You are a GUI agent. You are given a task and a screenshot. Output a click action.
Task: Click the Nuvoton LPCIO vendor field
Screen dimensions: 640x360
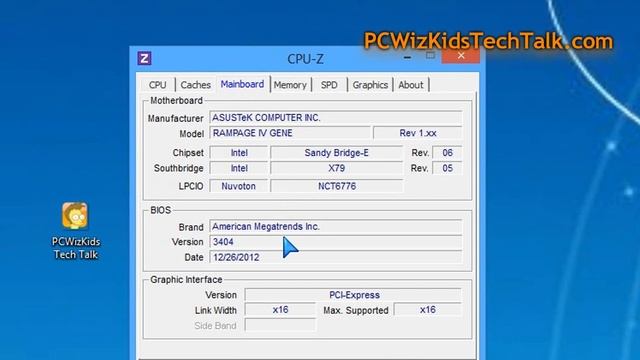[x=239, y=186]
